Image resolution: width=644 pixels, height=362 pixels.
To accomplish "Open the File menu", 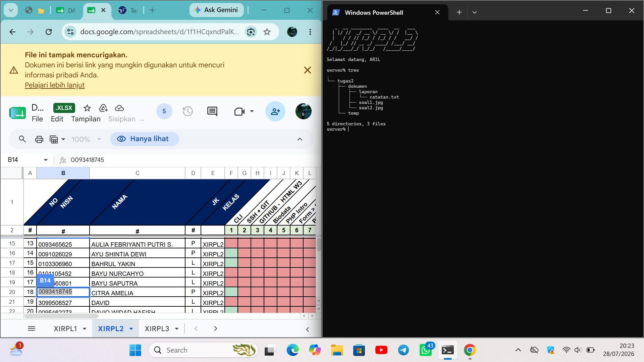I will (37, 119).
